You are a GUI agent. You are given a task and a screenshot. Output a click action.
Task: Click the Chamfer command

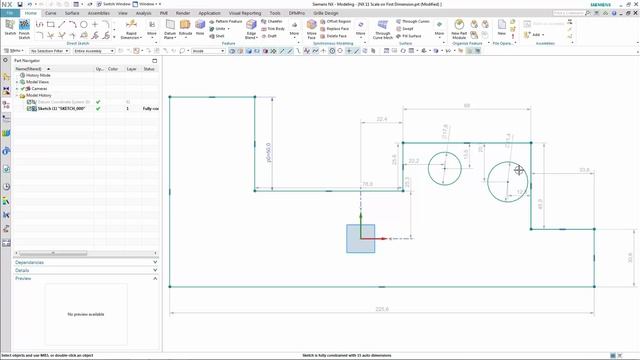tap(272, 21)
